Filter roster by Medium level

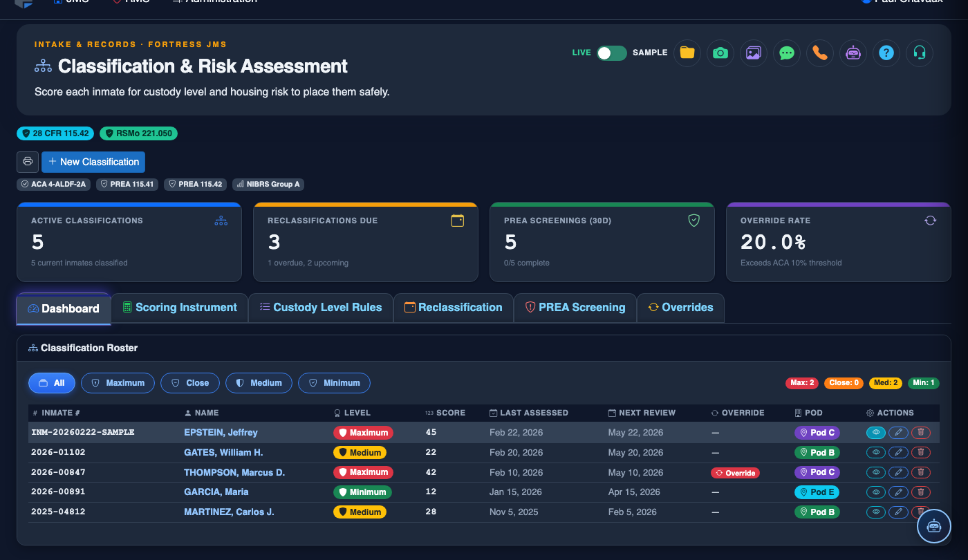pos(259,383)
